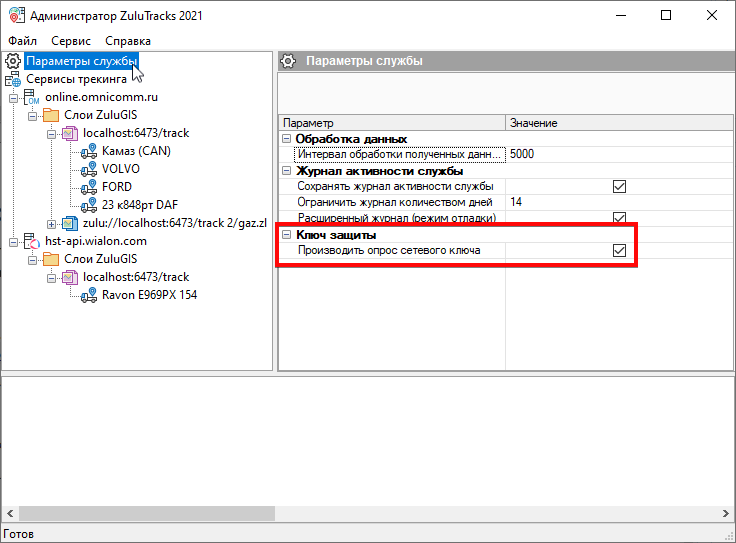Expand the zulu://localhost gaz.zl tree node
Viewport: 736px width, 543px height.
52,223
